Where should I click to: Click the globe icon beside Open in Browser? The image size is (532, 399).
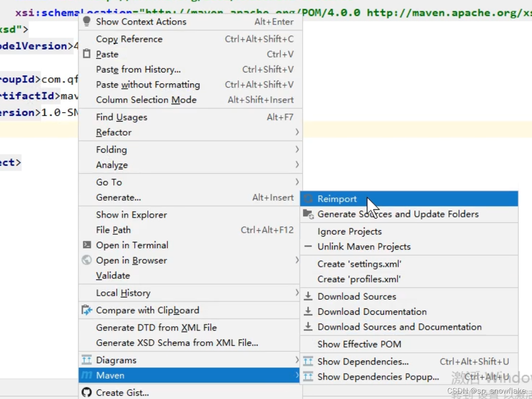[87, 260]
